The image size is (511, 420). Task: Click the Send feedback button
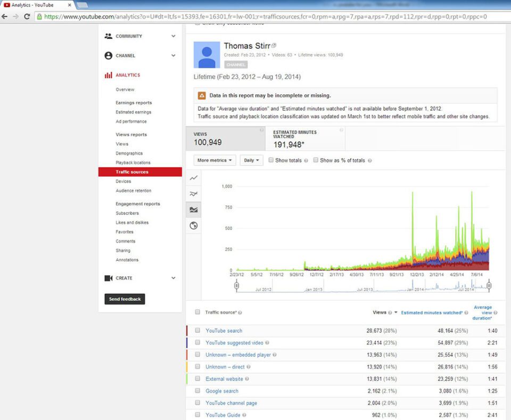[125, 299]
